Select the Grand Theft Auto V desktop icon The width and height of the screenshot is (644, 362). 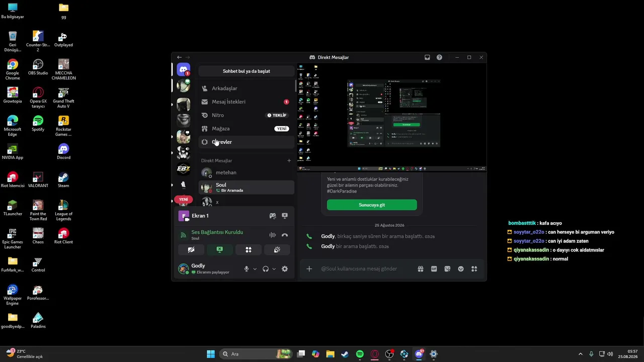pos(63,98)
